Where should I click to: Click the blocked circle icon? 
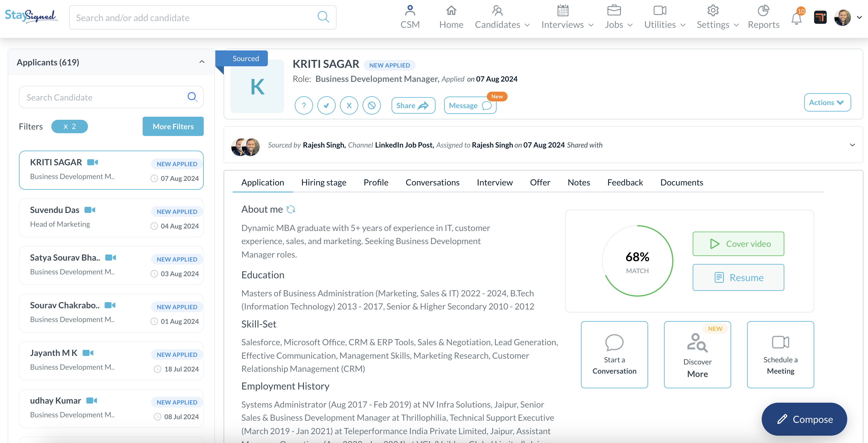point(371,105)
